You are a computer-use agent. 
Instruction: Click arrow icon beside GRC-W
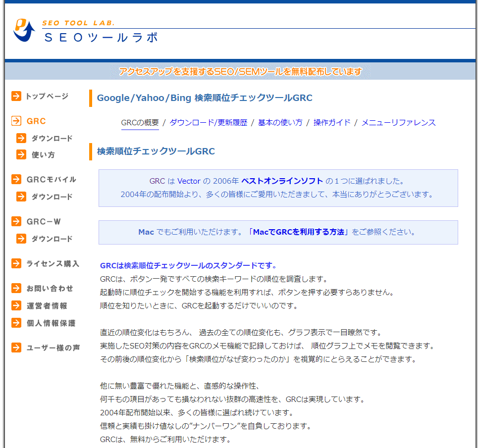tap(16, 221)
